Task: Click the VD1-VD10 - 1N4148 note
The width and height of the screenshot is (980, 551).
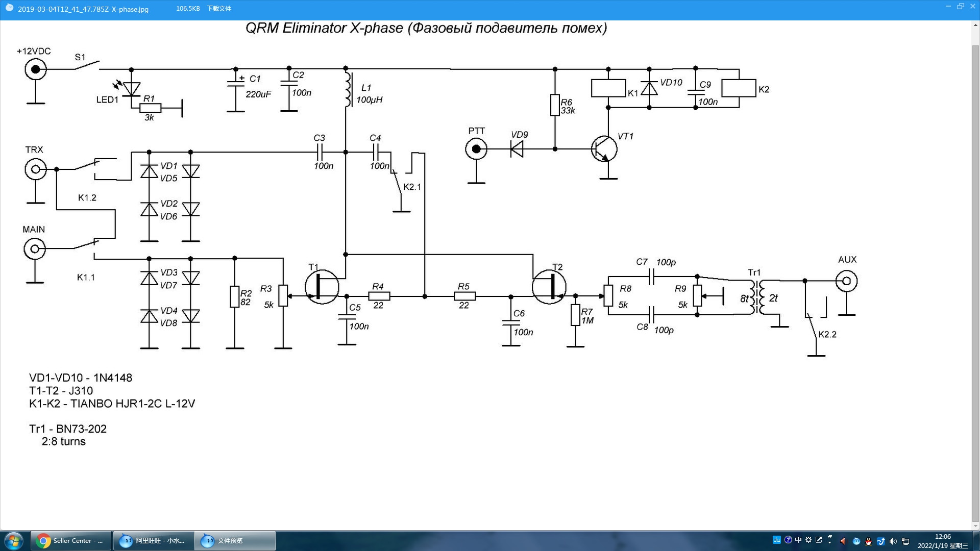Action: coord(81,378)
